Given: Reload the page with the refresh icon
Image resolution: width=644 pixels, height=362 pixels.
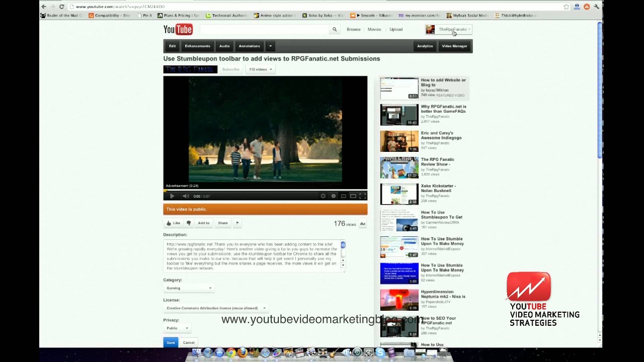Looking at the screenshot, I should 61,7.
